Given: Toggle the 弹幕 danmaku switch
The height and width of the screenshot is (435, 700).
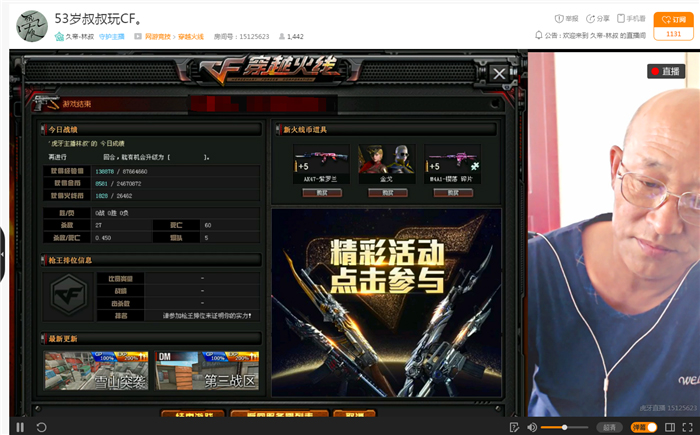Looking at the screenshot, I should [643, 427].
